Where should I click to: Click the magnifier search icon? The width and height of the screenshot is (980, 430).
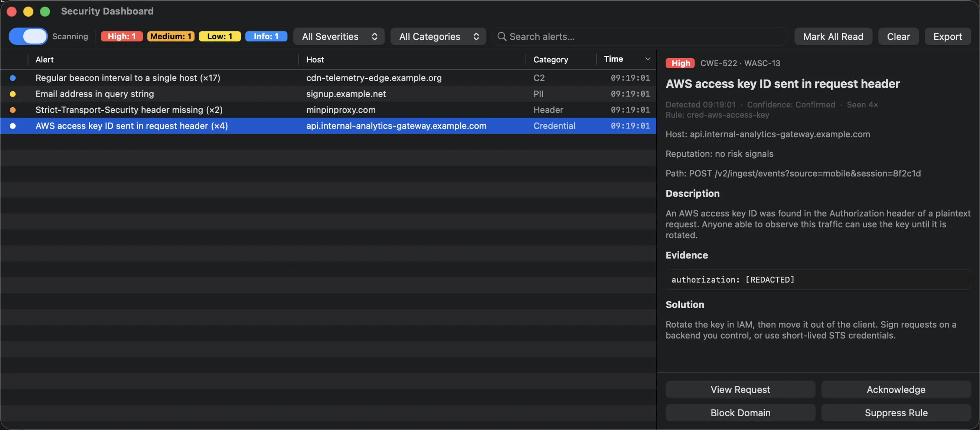502,36
